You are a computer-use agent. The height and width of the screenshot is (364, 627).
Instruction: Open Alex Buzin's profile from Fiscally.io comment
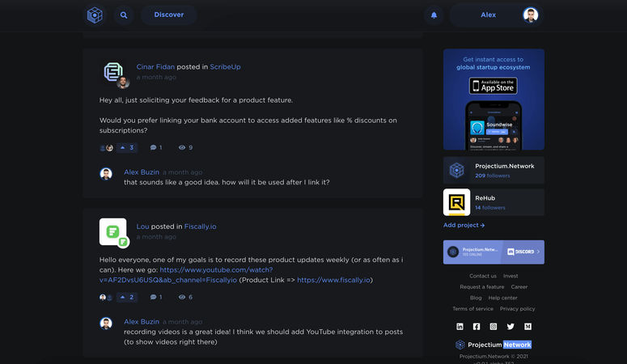pos(142,322)
